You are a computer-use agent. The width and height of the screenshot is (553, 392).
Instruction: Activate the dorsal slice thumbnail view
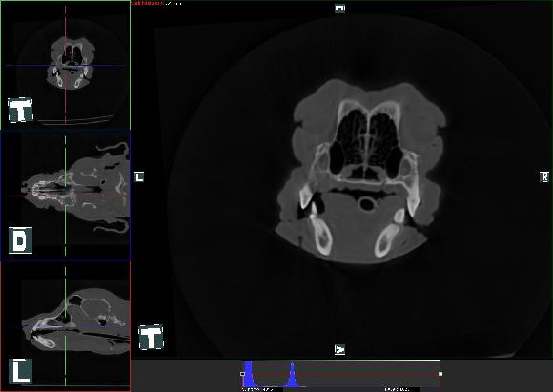click(65, 196)
